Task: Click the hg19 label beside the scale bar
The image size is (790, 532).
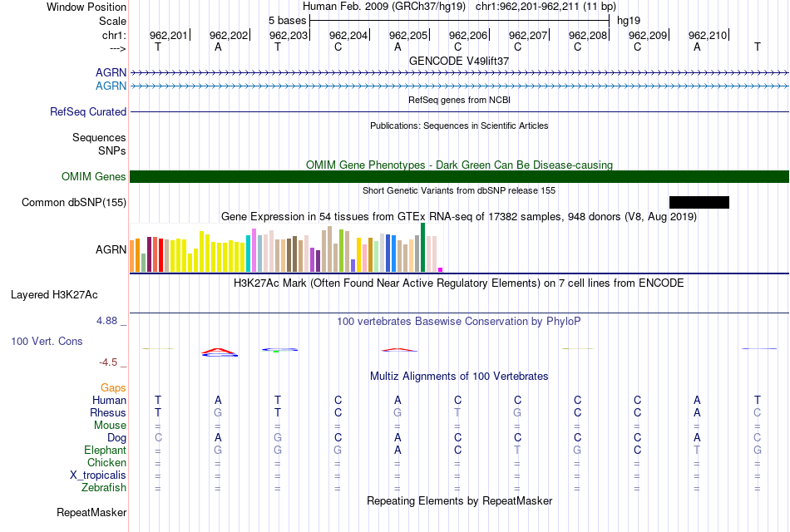Action: pos(629,21)
